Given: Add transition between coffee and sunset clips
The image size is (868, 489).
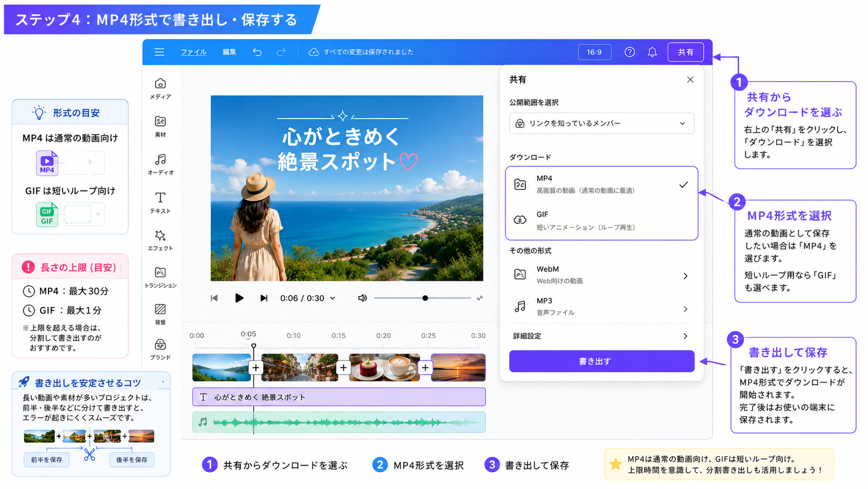Looking at the screenshot, I should tap(425, 367).
